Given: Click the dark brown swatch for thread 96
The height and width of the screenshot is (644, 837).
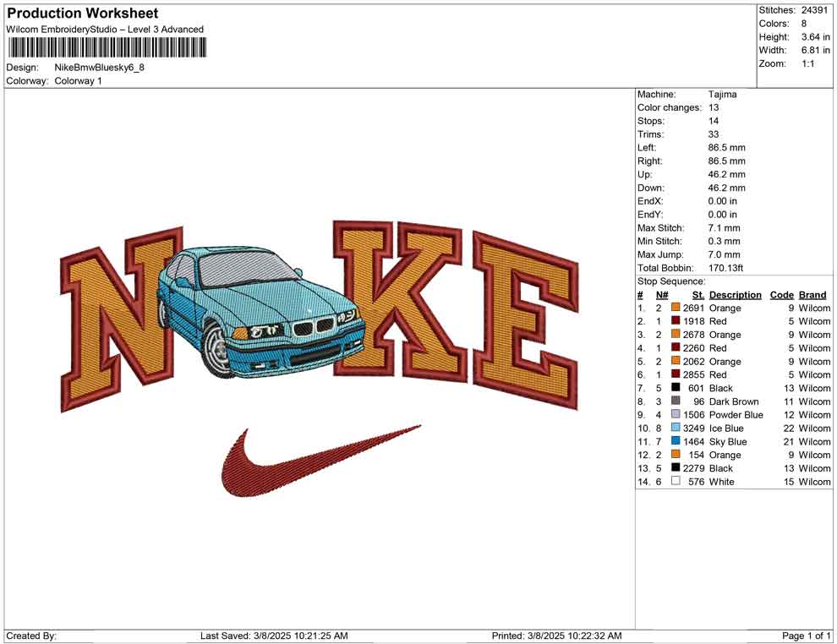Looking at the screenshot, I should pyautogui.click(x=676, y=401).
